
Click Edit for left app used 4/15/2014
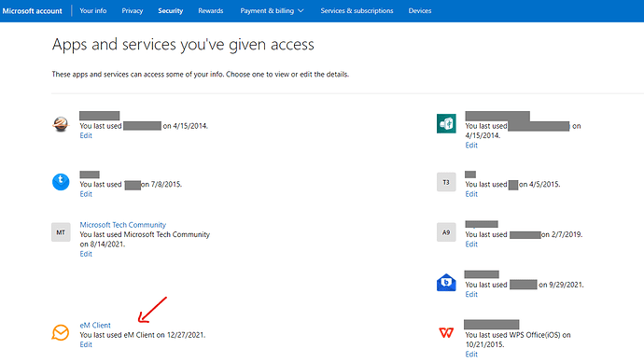tap(86, 135)
